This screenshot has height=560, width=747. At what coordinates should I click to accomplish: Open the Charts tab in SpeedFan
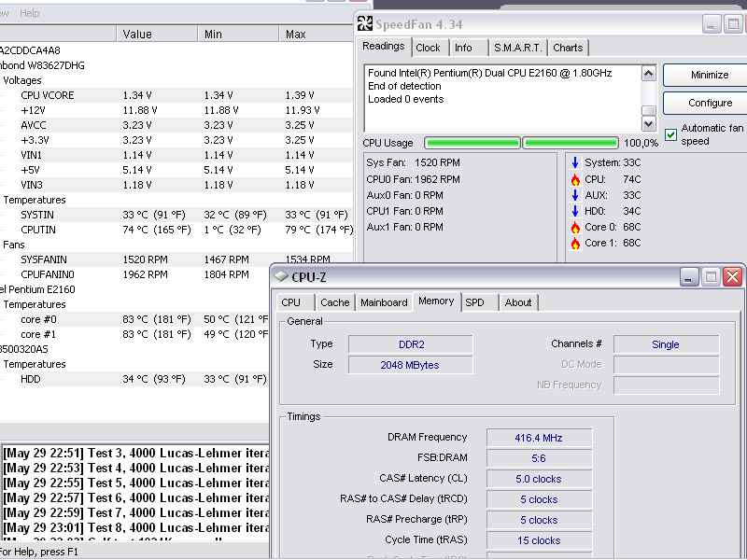pos(568,48)
